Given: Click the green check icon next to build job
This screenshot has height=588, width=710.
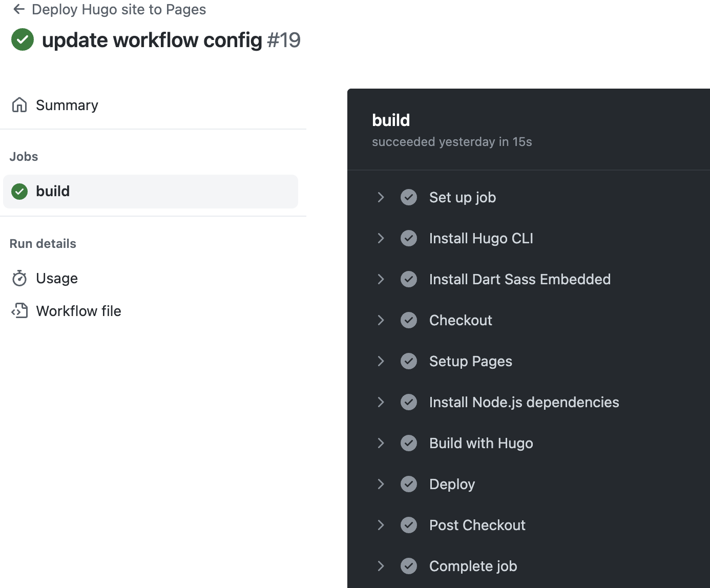Looking at the screenshot, I should click(x=19, y=192).
